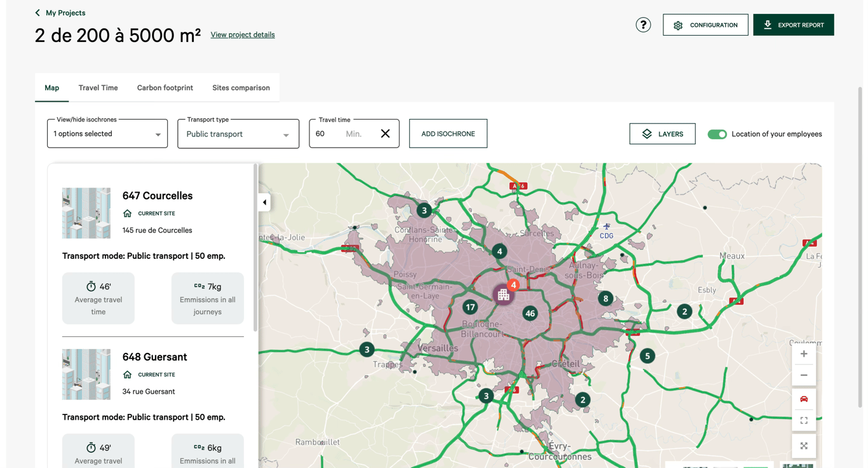Select the Sites comparison tab
Image resolution: width=868 pixels, height=468 pixels.
point(241,88)
